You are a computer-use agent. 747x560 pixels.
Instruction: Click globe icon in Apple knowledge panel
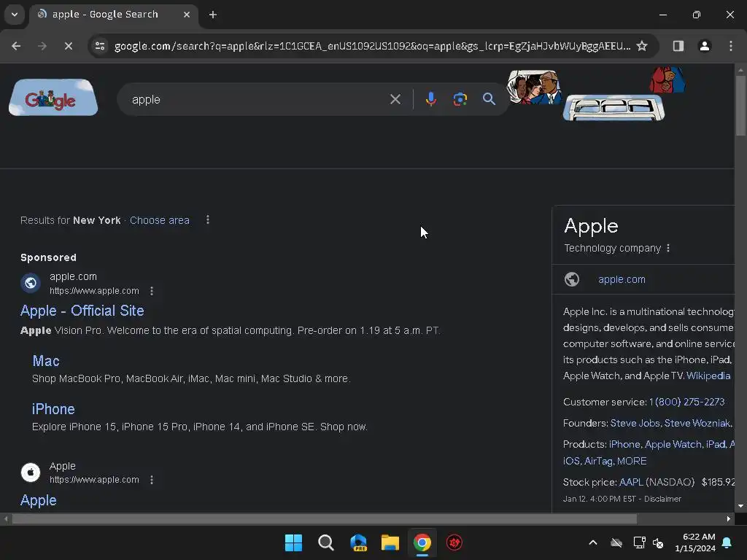point(572,279)
